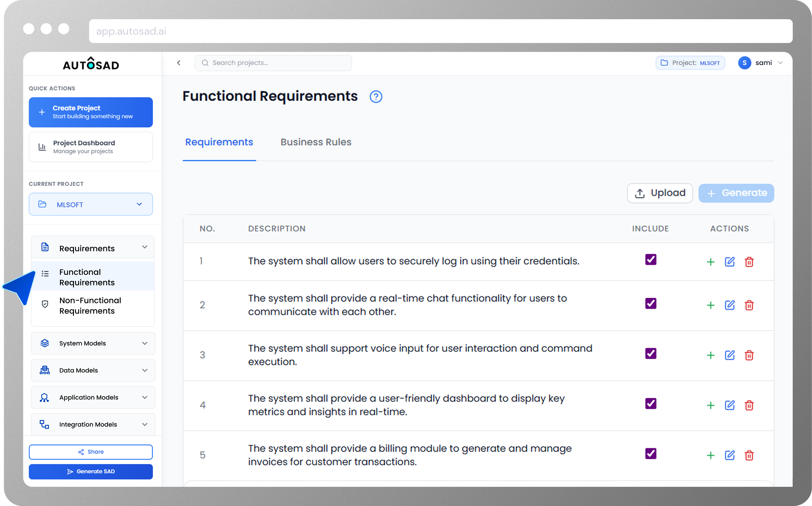
Task: Expand the Integration Models section
Action: [93, 424]
